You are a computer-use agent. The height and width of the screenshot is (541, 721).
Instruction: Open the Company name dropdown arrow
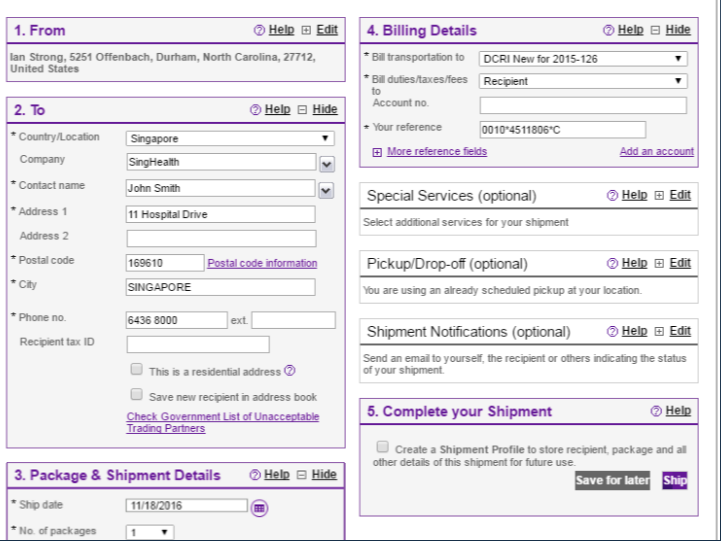(327, 164)
